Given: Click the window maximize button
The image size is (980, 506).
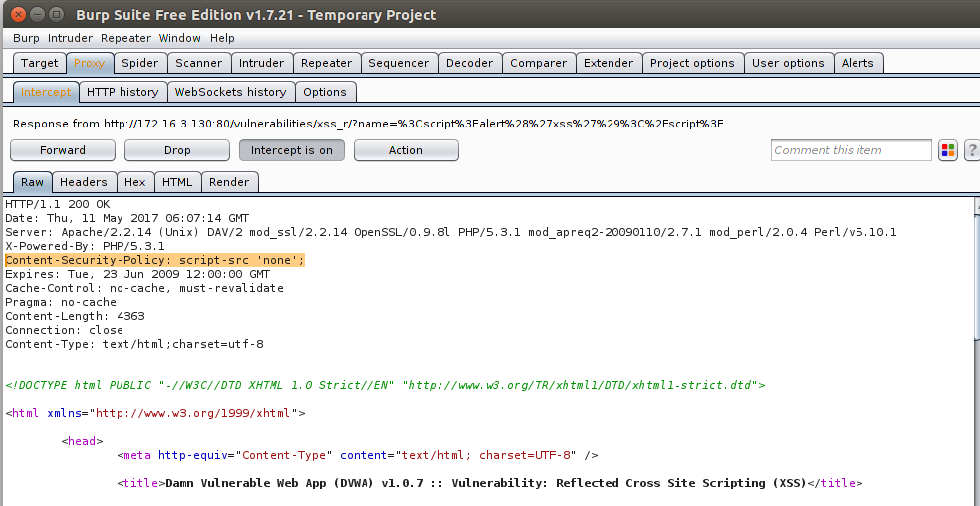Looking at the screenshot, I should click(x=56, y=13).
